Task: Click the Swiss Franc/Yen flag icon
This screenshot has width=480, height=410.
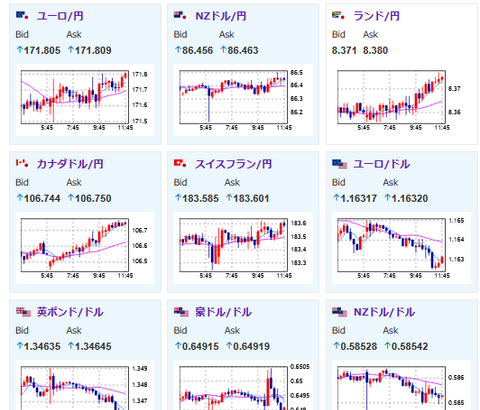Action: tap(181, 163)
